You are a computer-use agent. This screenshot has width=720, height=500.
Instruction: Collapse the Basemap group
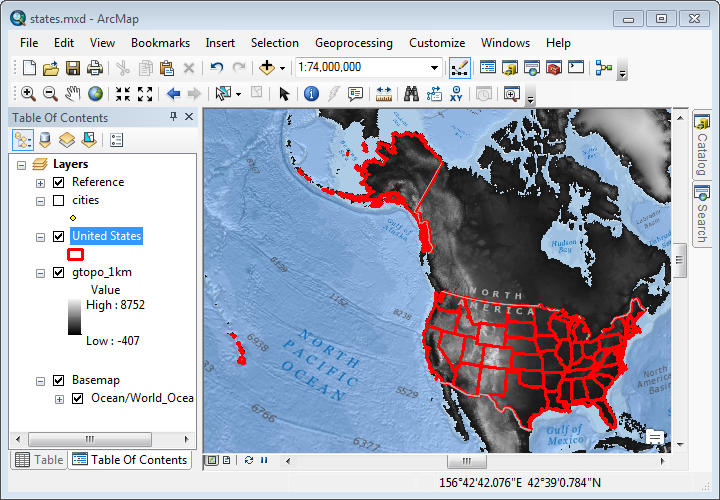pos(40,381)
